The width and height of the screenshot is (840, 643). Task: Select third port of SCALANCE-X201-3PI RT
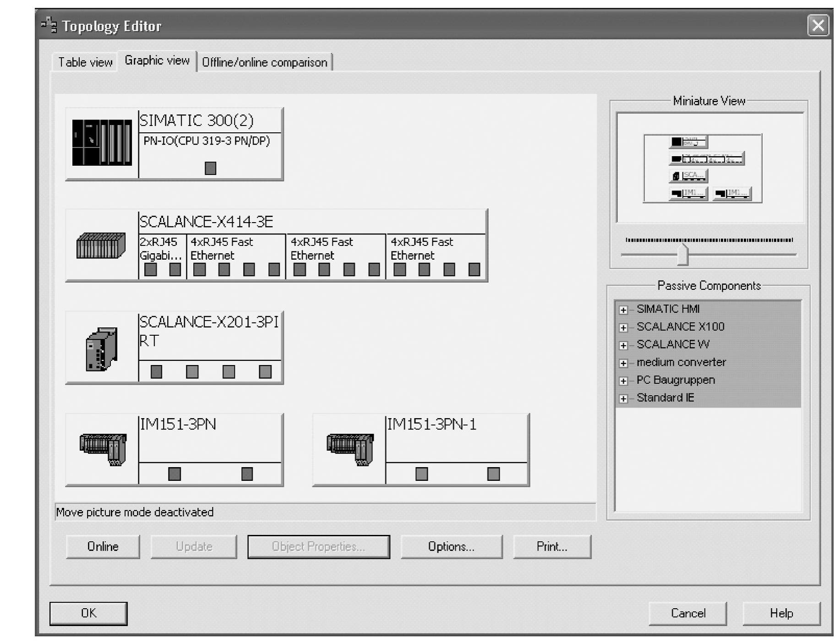[229, 371]
